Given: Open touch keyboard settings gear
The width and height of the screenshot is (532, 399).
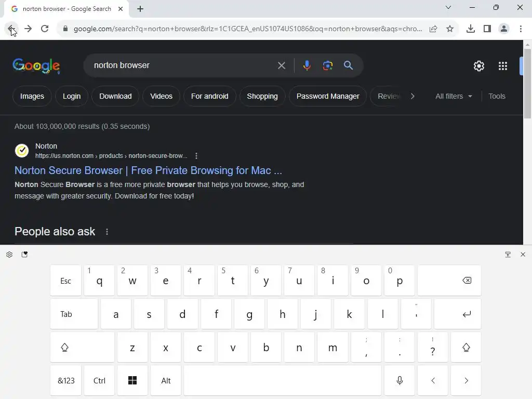Looking at the screenshot, I should pos(9,255).
